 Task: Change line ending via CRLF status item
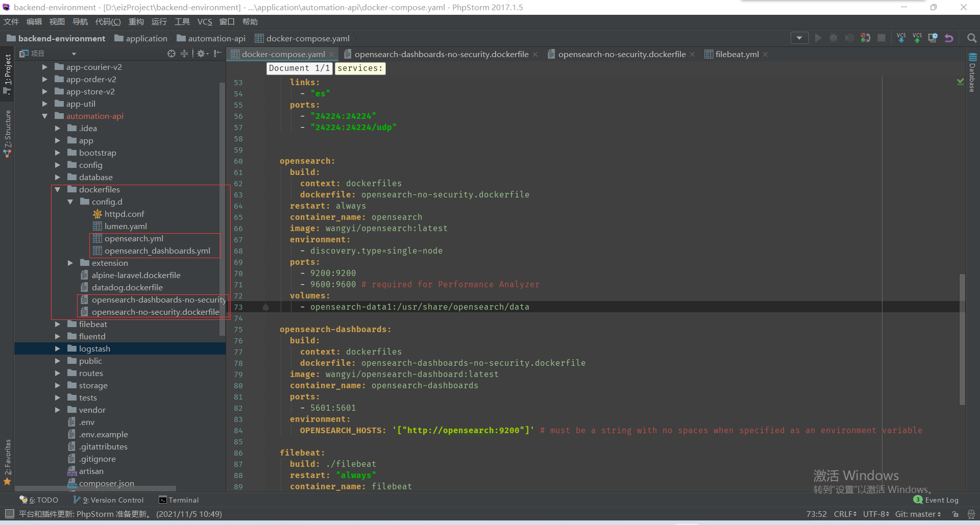click(x=844, y=514)
